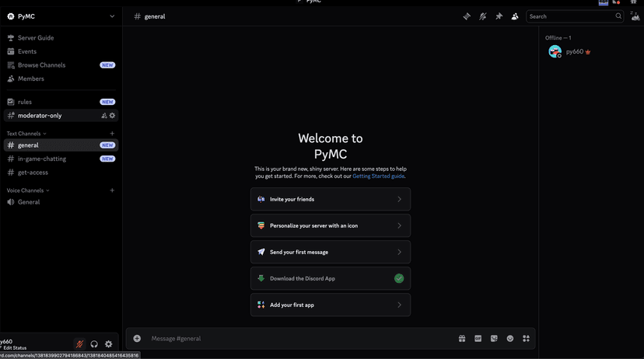
Task: Open the GIF picker
Action: point(478,339)
